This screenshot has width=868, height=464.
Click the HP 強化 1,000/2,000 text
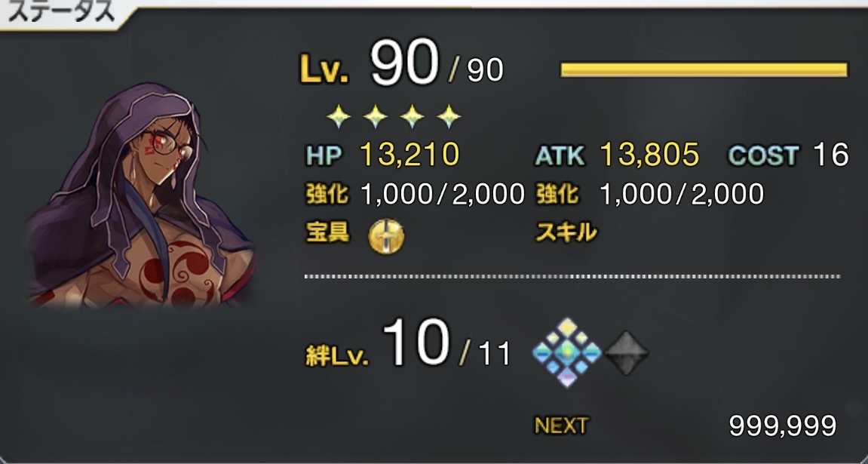click(415, 194)
